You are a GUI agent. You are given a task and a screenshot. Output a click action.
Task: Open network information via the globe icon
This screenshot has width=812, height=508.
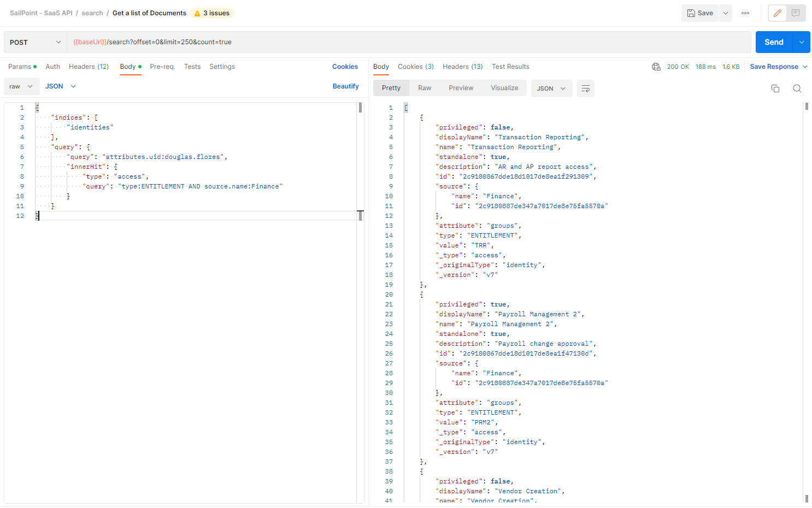click(656, 67)
